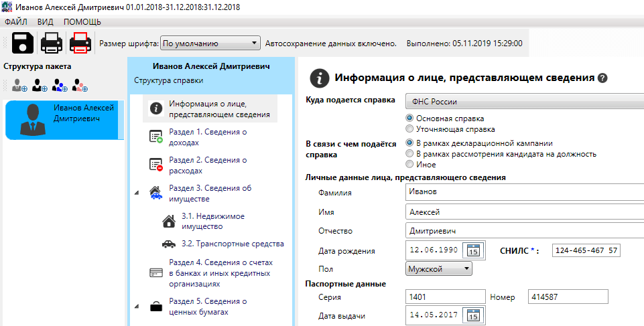Click the income list icon with green plus
Viewport: 644px width, 326px height.
coord(156,137)
